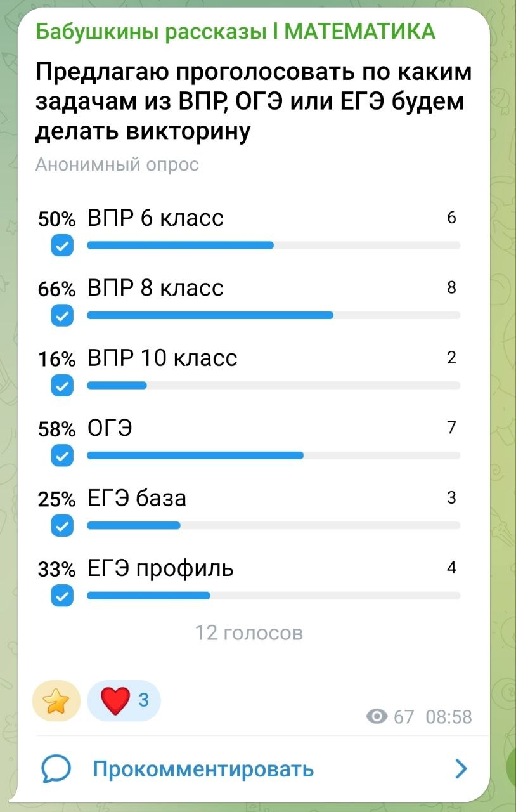Toggle the ЕГЭ база checkbox
The height and width of the screenshot is (812, 516).
pos(61,525)
